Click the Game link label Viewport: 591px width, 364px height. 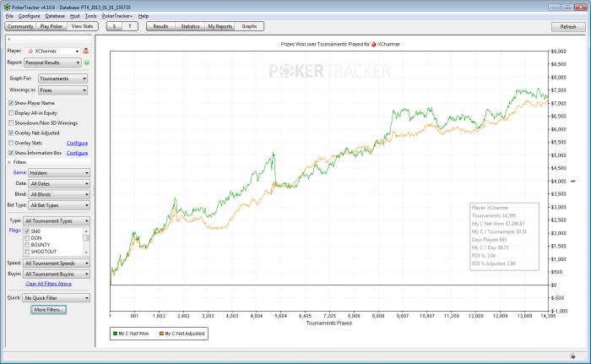19,173
